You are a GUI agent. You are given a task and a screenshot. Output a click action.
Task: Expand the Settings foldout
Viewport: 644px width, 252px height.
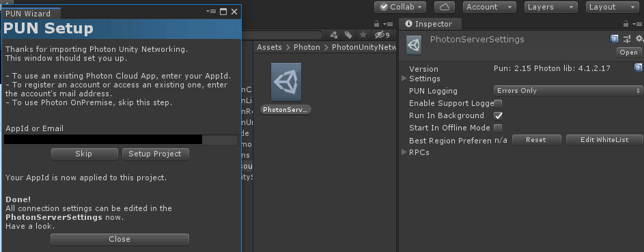404,79
